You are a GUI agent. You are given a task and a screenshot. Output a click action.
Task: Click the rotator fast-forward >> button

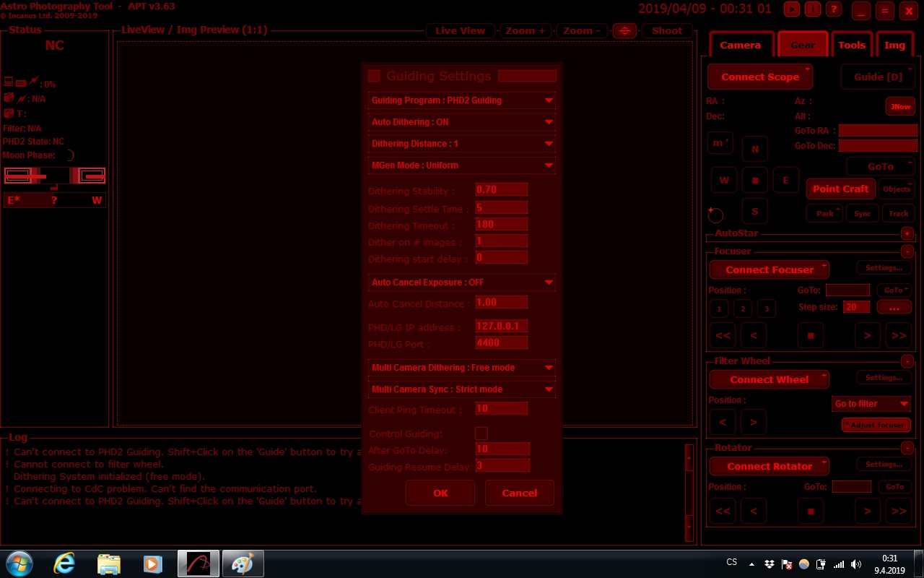pyautogui.click(x=899, y=511)
